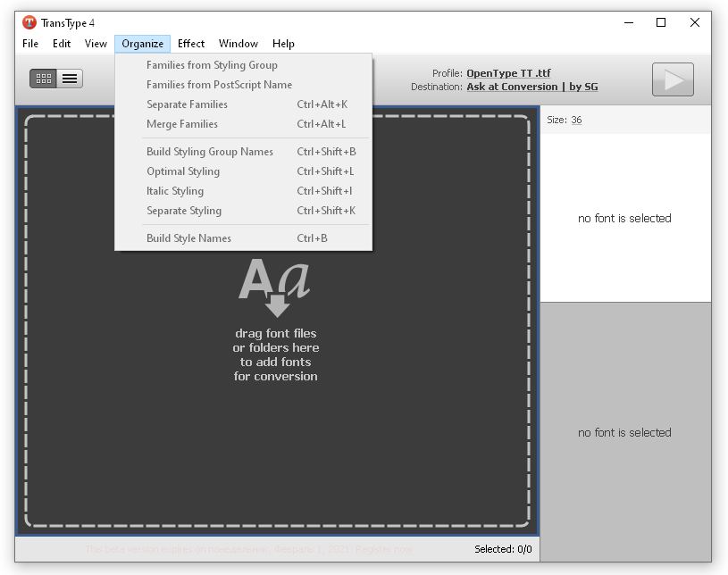Click Register now link in status bar
Image resolution: width=728 pixels, height=575 pixels.
tap(384, 549)
